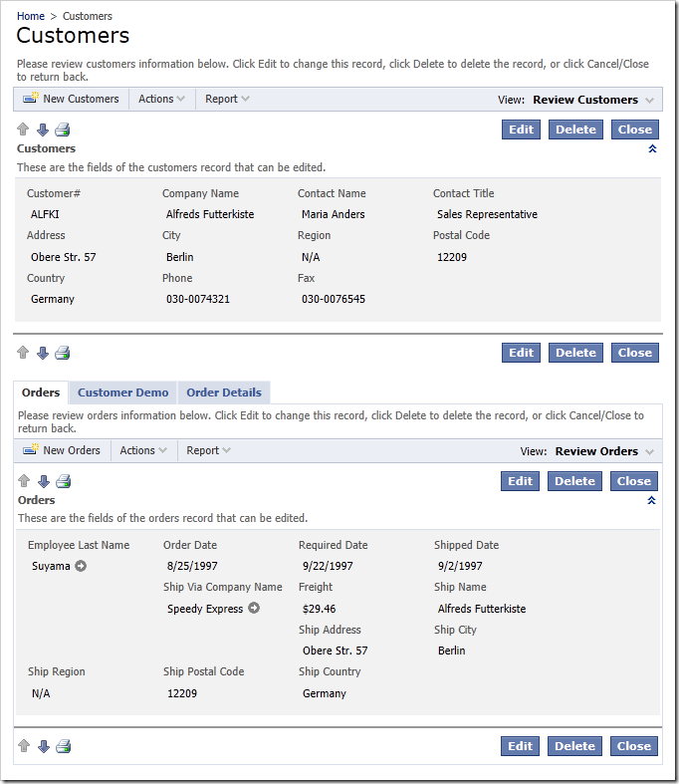Click Alfreds Futterkiste company name value
This screenshot has height=784, width=679.
point(210,214)
